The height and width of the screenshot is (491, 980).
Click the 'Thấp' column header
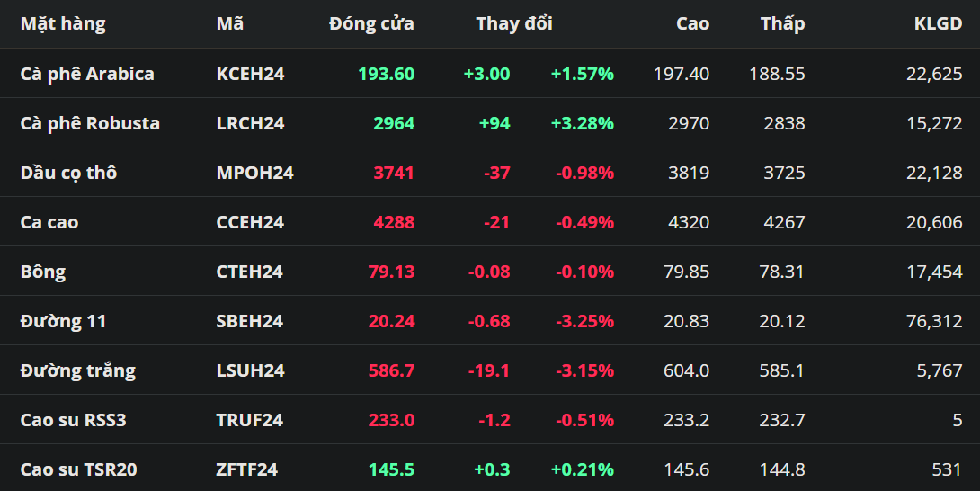click(782, 24)
